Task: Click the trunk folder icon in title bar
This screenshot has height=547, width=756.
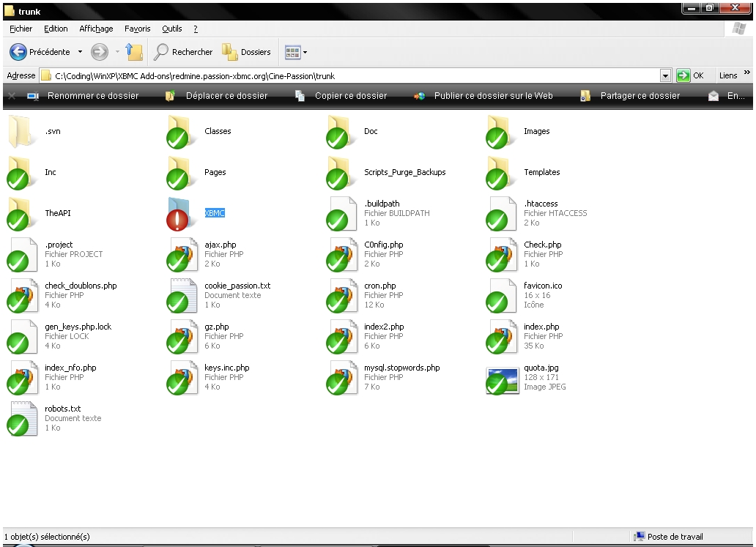Action: 10,10
